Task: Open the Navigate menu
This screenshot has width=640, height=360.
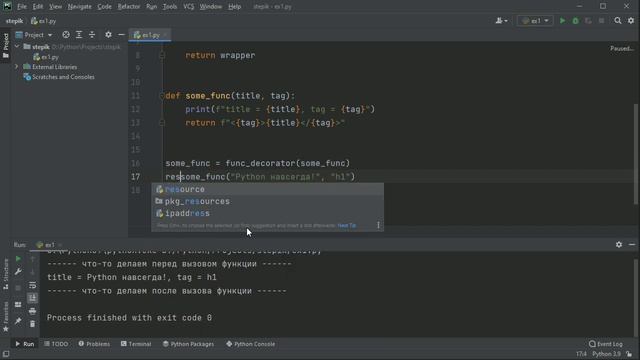Action: pos(80,7)
